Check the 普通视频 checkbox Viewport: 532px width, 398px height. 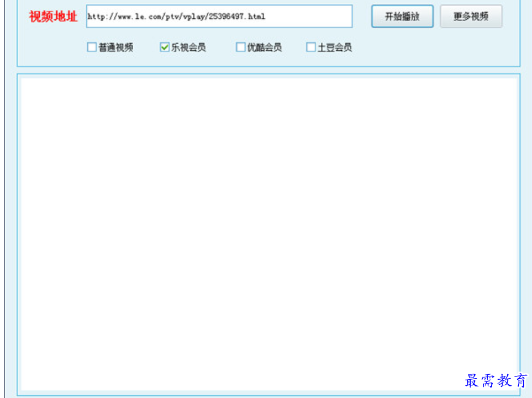[x=92, y=47]
